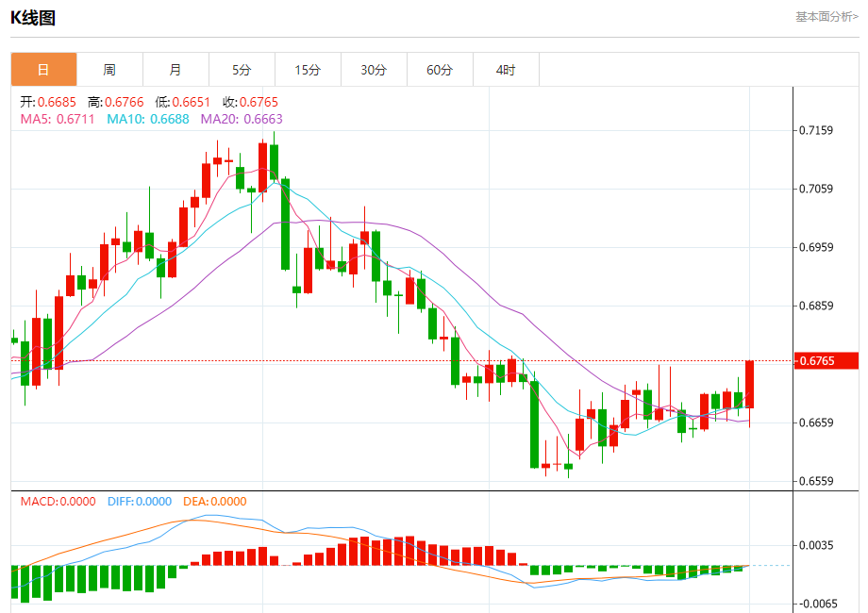Open the 基本面分析> link

click(827, 17)
